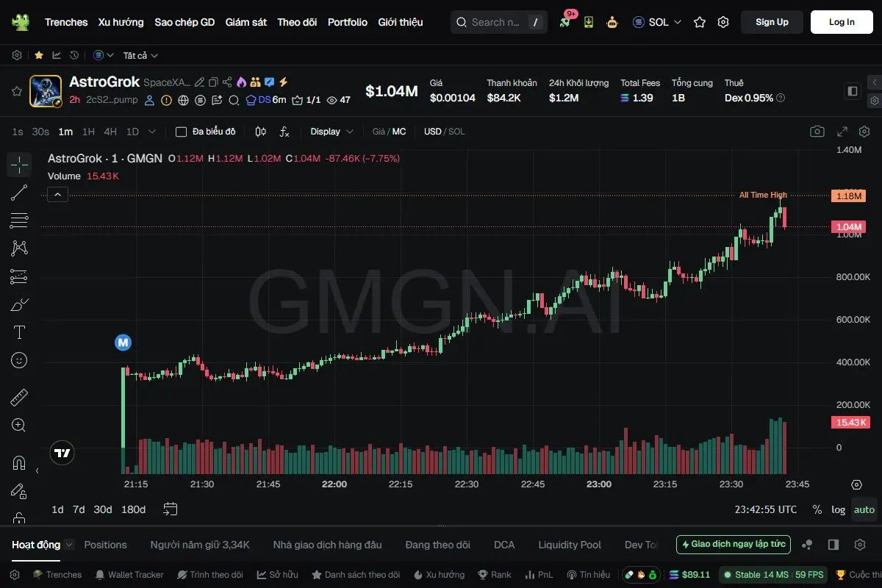
Task: Click the lock-drawings pencil icon
Action: [19, 491]
